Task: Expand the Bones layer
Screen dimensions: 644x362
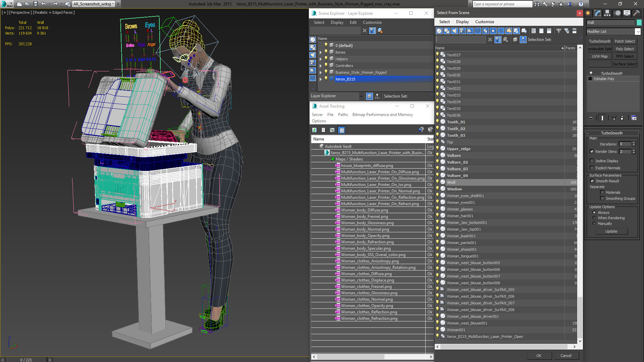Action: (x=321, y=52)
